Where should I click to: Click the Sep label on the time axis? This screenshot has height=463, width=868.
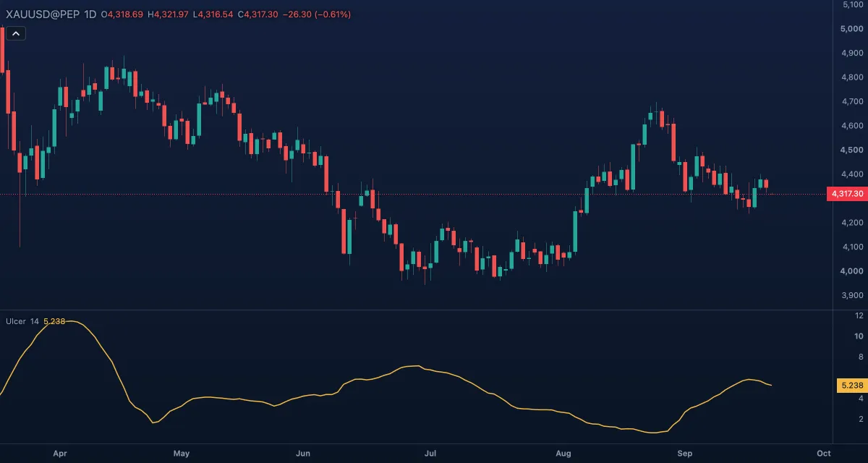tap(685, 454)
